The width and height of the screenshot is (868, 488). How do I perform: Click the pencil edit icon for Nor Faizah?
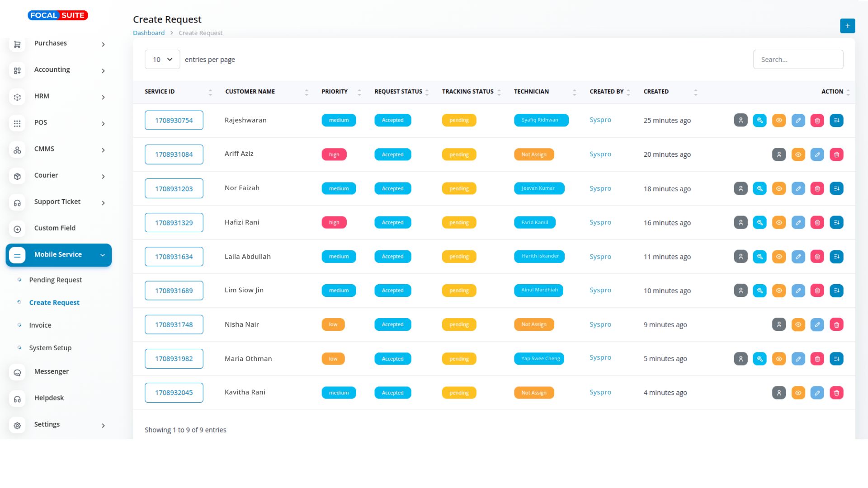pyautogui.click(x=798, y=188)
